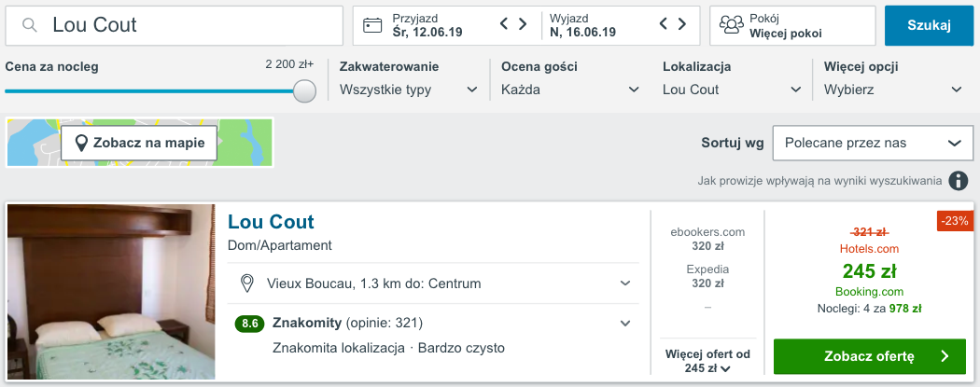Open the Zakwaterowanie type dropdown
Viewport: 980px width, 387px height.
click(411, 90)
